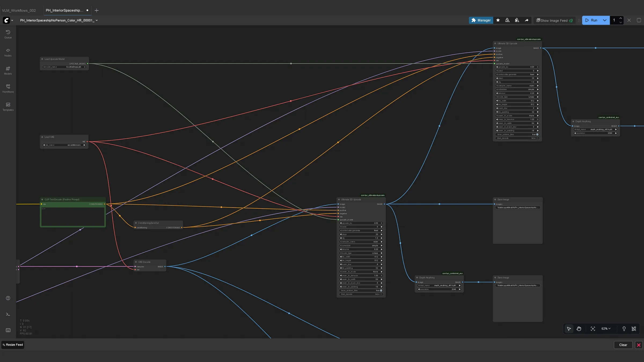Open the Templates sidebar panel
644x362 pixels.
pos(8,107)
